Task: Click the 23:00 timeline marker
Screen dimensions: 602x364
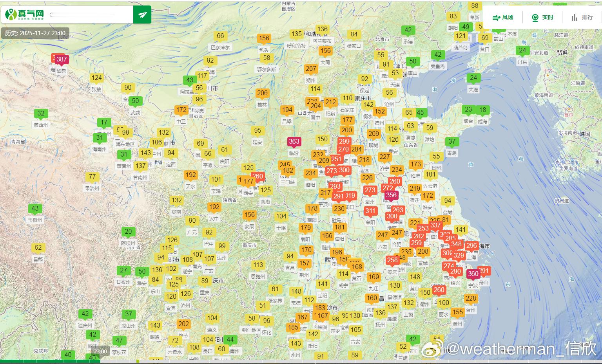Action: point(100,351)
